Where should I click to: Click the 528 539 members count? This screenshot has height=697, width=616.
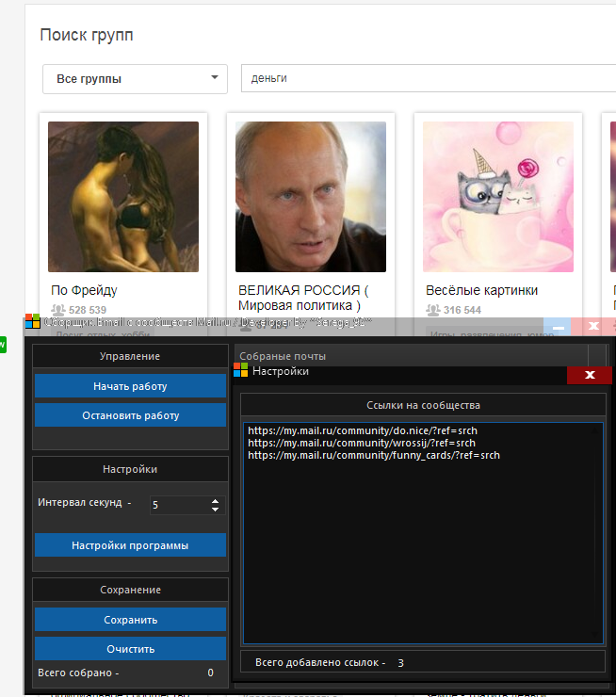pos(88,310)
